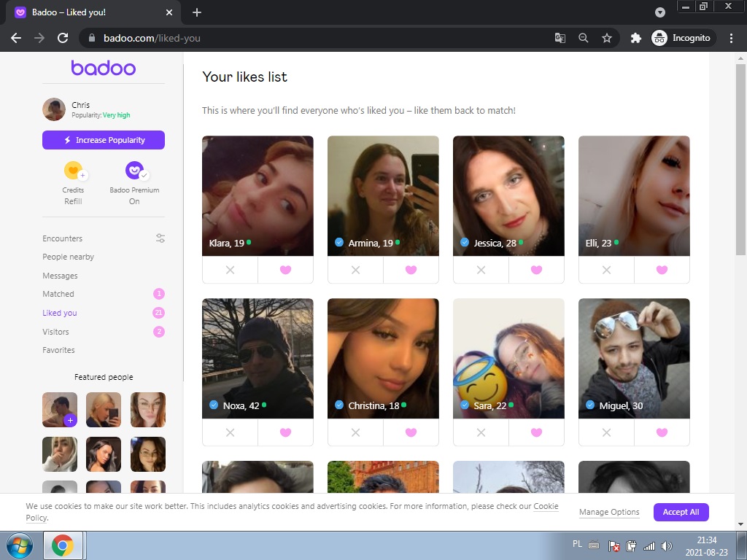Screen dimensions: 747x560
Task: Click heart icon under Jessica's card
Action: pos(536,270)
